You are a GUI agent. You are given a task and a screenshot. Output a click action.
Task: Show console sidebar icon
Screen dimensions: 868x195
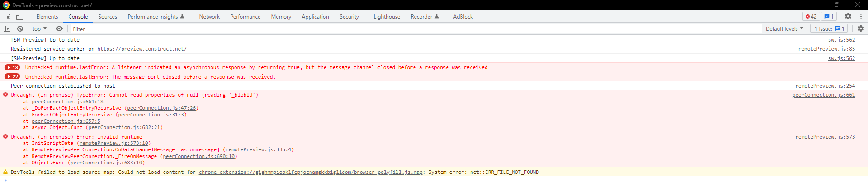(7, 28)
